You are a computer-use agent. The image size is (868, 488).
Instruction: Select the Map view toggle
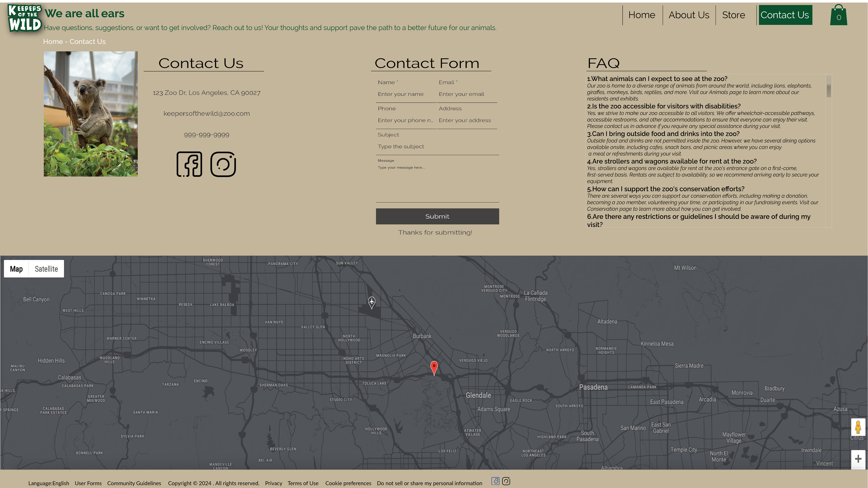pos(16,269)
